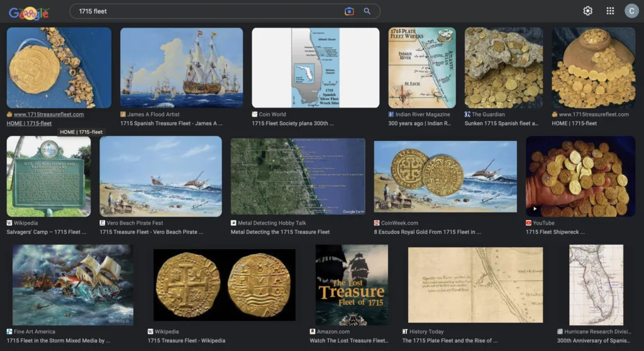
Task: Click '1715 Treasure Fleet - Vero Beach Pirate ...' title
Action: 152,232
